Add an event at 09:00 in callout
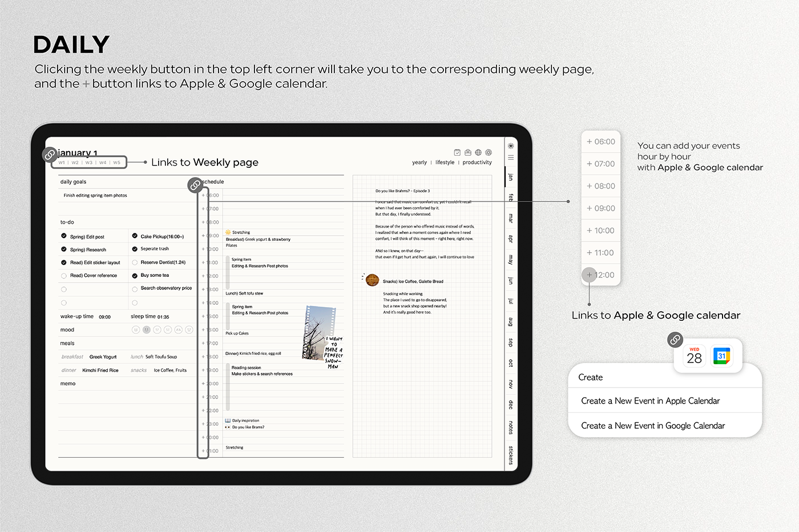The image size is (799, 532). [x=590, y=208]
